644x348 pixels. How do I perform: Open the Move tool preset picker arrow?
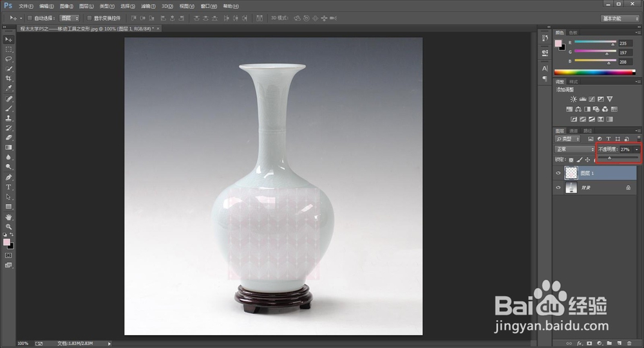pos(21,18)
